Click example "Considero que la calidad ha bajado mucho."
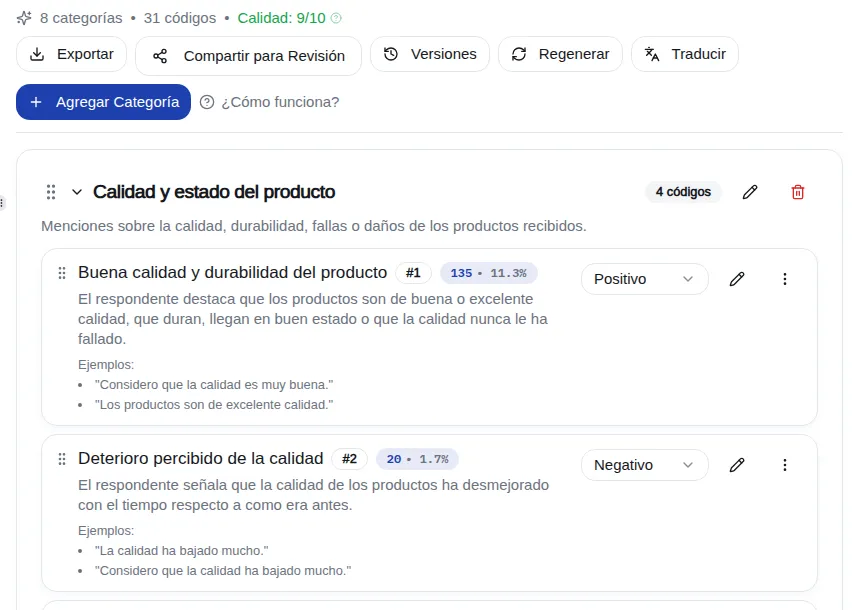The height and width of the screenshot is (610, 859). tap(222, 571)
